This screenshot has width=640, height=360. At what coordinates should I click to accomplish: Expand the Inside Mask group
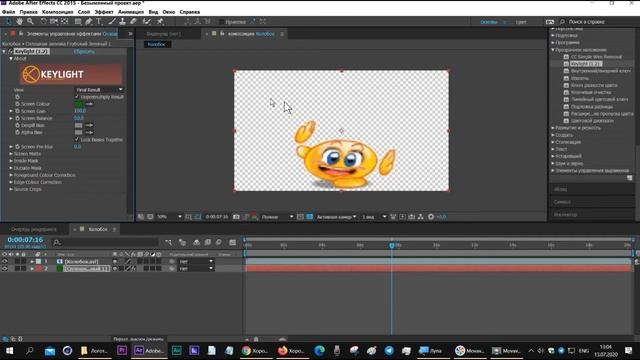point(11,161)
